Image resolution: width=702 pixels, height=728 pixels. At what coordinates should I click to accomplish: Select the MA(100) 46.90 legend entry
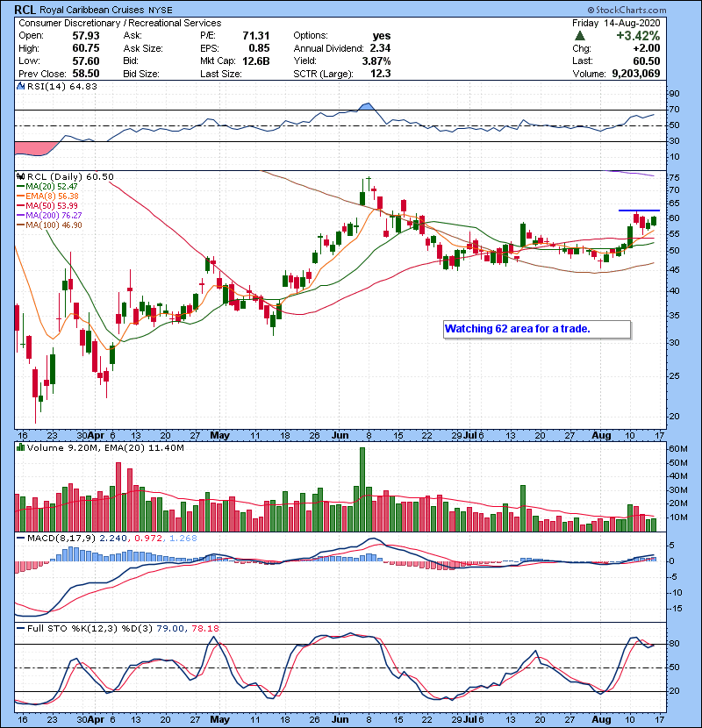coord(49,225)
